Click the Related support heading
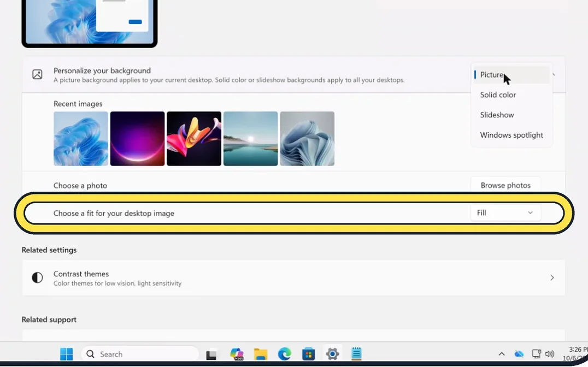The height and width of the screenshot is (367, 588). coord(49,319)
